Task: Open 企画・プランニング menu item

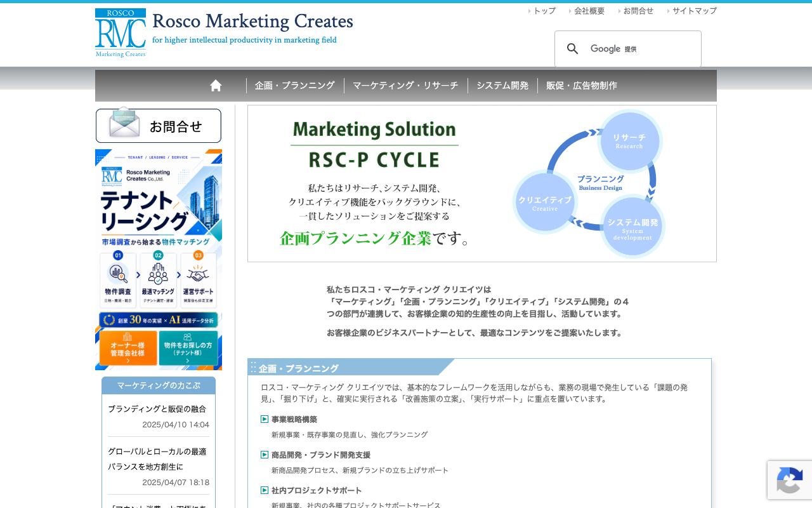Action: click(x=295, y=86)
